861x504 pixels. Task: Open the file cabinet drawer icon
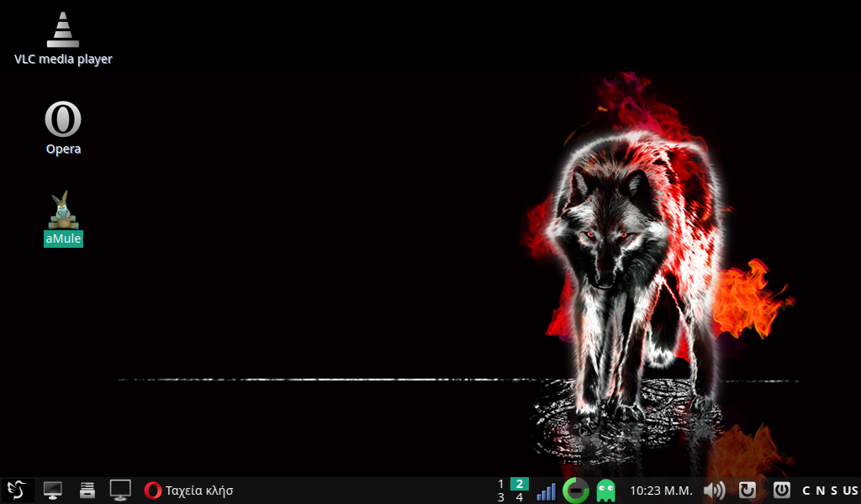(87, 490)
